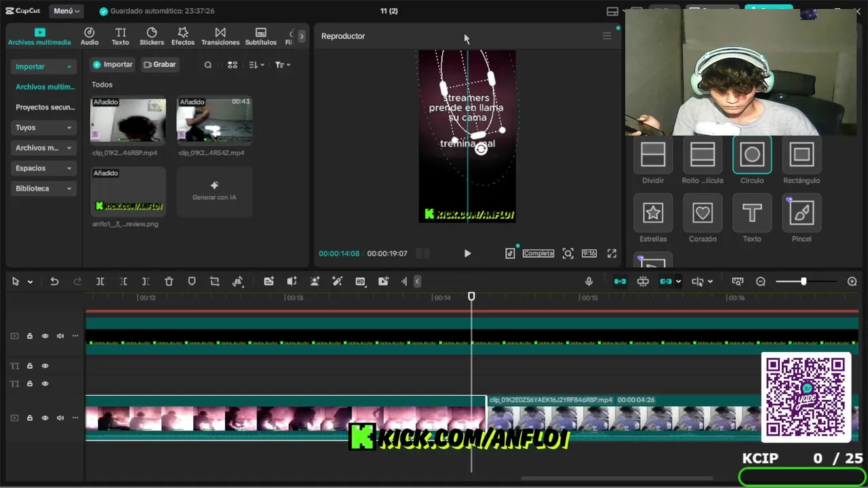
Task: Open the Stickers panel icon
Action: [x=151, y=37]
